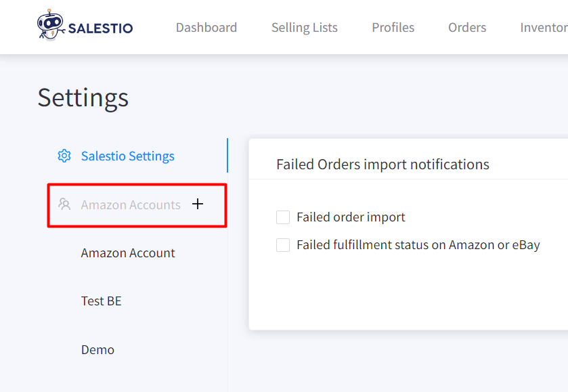Click the SALESTIO wordmark text

[100, 28]
